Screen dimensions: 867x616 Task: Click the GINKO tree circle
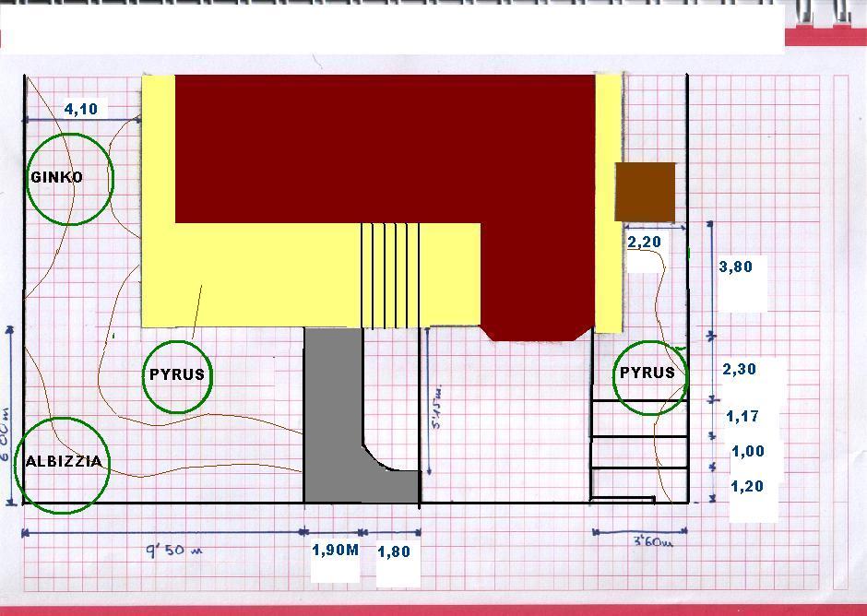pos(70,179)
